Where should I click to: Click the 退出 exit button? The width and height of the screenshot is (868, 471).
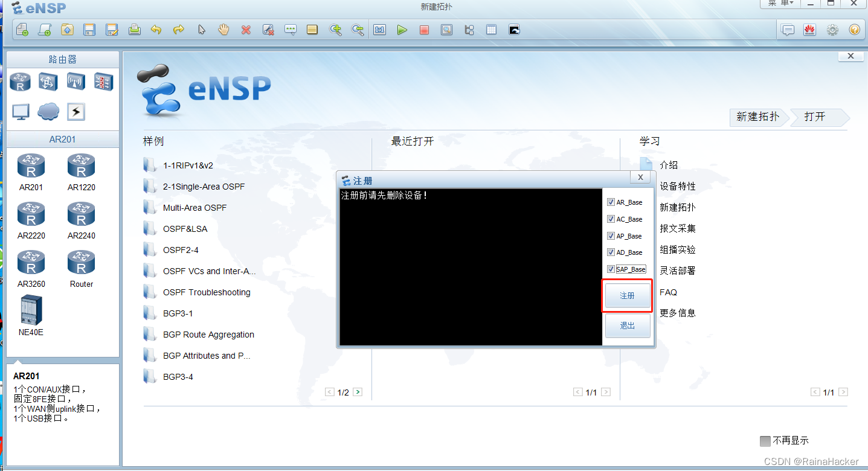tap(627, 325)
